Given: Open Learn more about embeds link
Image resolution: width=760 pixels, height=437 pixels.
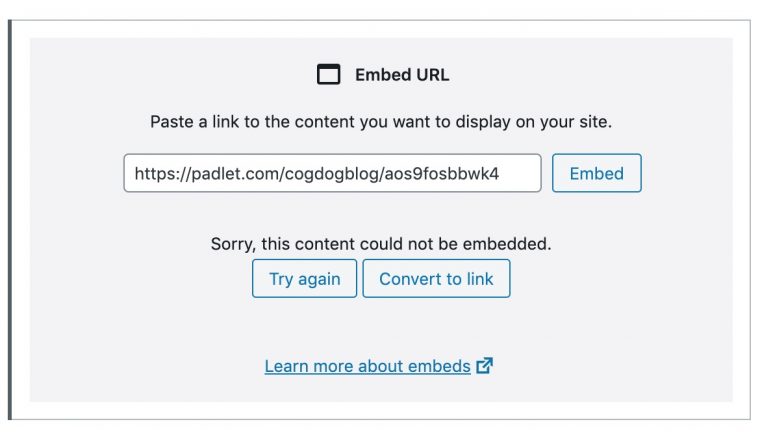Looking at the screenshot, I should (367, 366).
